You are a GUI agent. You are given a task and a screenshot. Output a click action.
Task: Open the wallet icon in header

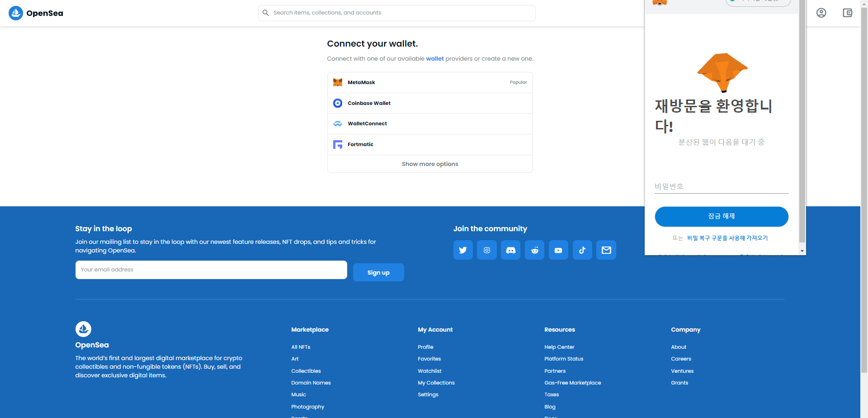[x=848, y=13]
